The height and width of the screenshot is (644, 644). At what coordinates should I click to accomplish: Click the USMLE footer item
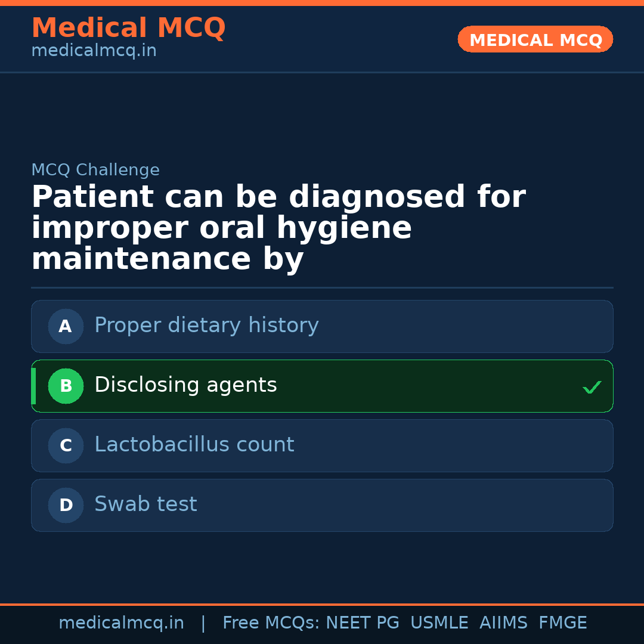pos(439,623)
